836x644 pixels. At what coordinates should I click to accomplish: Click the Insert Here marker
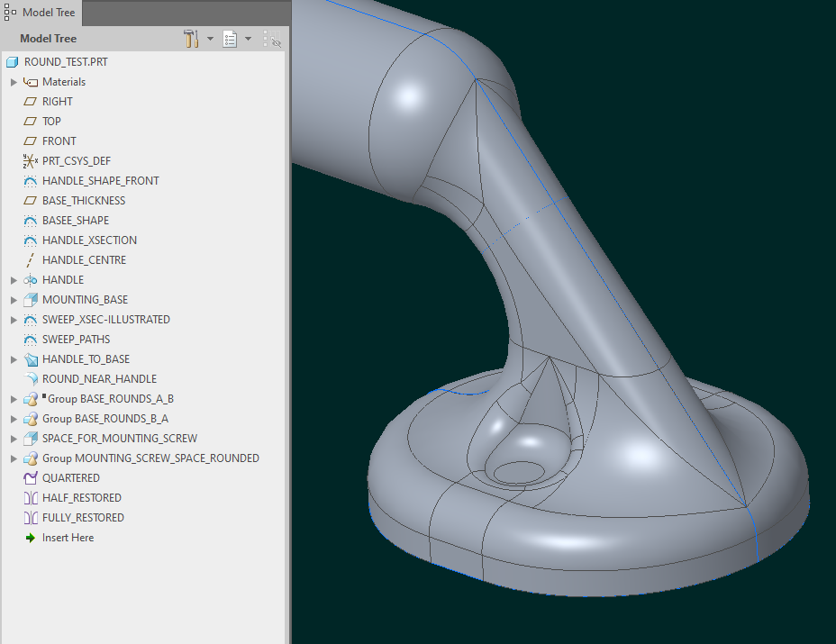[68, 537]
